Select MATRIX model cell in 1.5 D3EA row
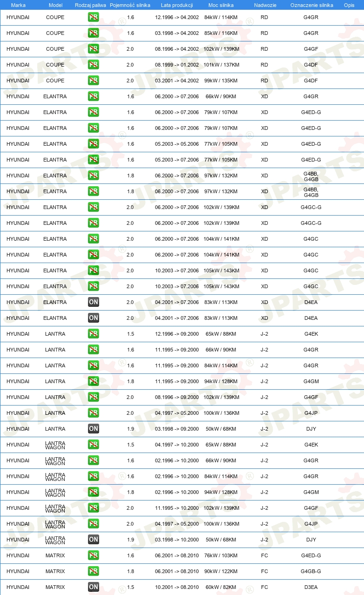The height and width of the screenshot is (595, 364). click(x=55, y=587)
